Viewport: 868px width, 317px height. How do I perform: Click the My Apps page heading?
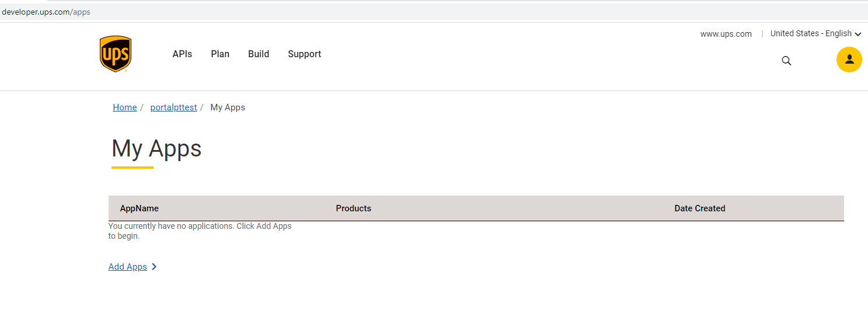coord(156,149)
